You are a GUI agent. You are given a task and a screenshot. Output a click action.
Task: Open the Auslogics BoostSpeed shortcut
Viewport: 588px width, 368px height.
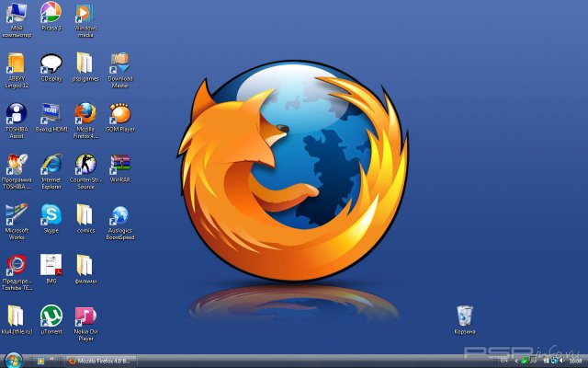tap(120, 215)
